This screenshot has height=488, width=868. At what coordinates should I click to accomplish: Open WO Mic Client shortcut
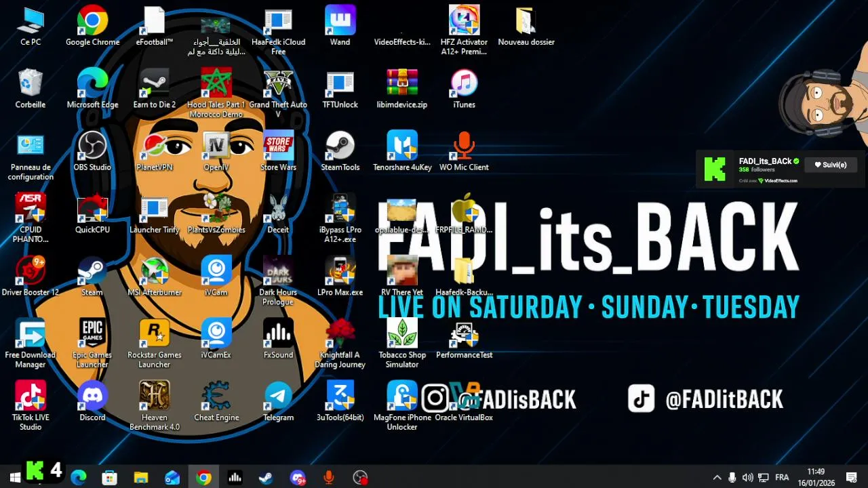[x=465, y=152]
